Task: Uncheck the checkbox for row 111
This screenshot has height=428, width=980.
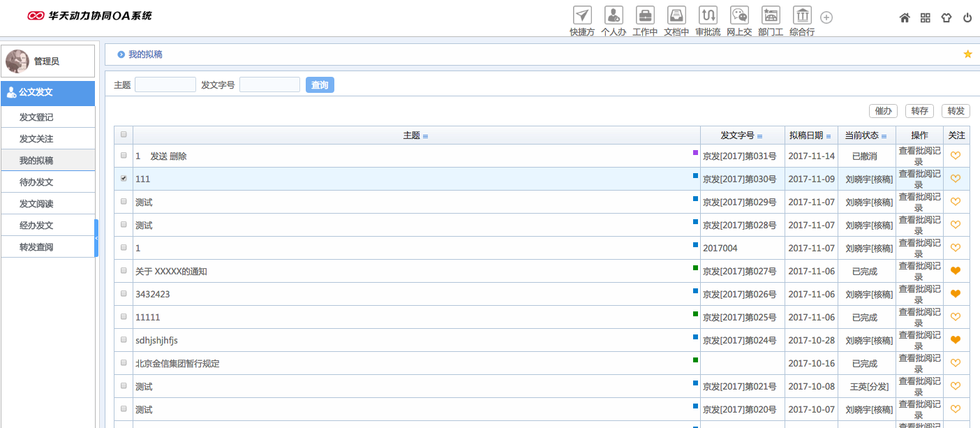Action: pos(124,179)
